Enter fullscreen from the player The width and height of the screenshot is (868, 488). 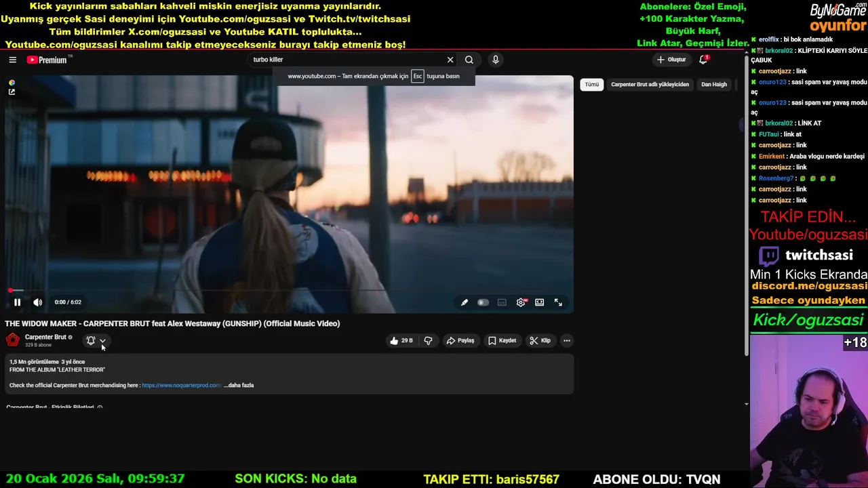tap(559, 302)
